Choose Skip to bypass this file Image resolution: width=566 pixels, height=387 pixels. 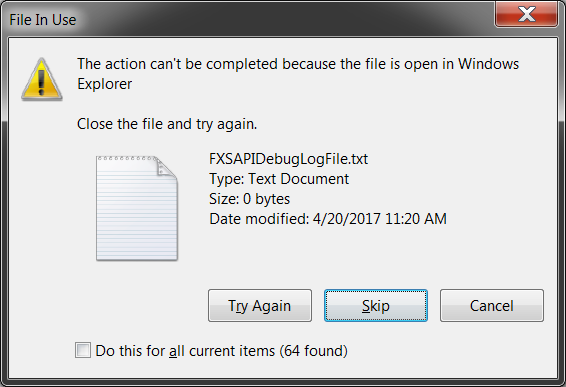376,305
